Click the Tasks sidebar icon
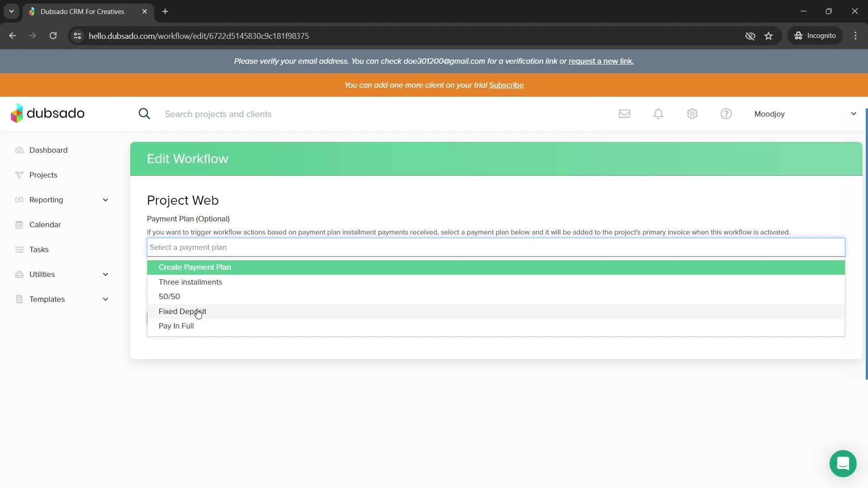Viewport: 868px width, 488px height. coord(19,249)
